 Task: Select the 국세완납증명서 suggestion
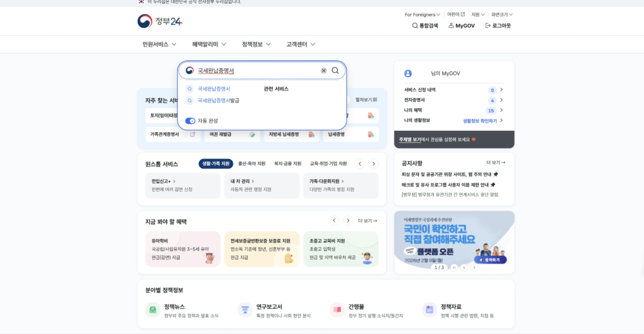214,89
